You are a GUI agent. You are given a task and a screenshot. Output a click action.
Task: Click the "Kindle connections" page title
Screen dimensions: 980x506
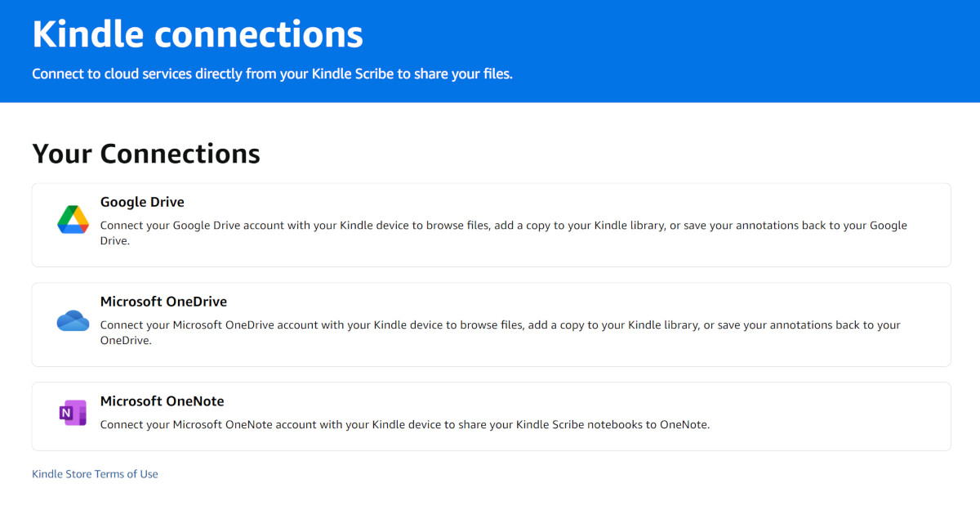point(198,35)
